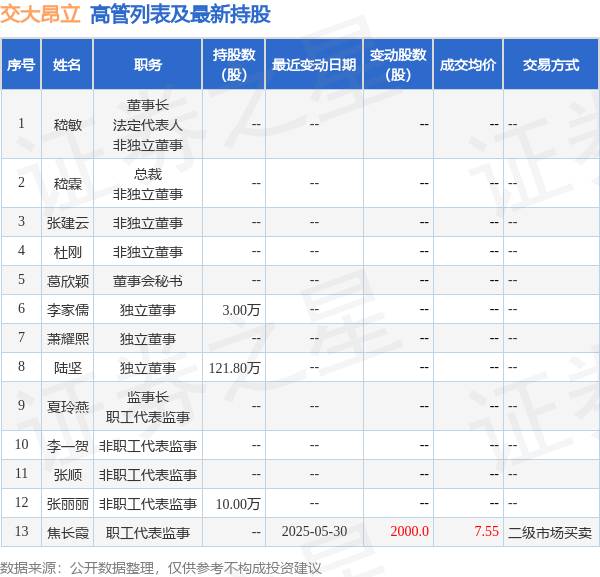Click the '变动股数(股)' column header
Image resolution: width=600 pixels, height=577 pixels.
[x=398, y=65]
